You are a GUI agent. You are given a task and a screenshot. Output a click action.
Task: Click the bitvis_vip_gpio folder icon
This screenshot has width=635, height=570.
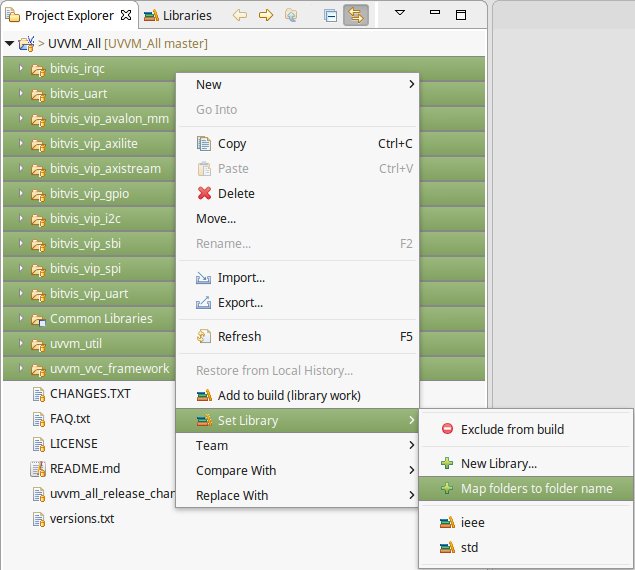pyautogui.click(x=38, y=195)
